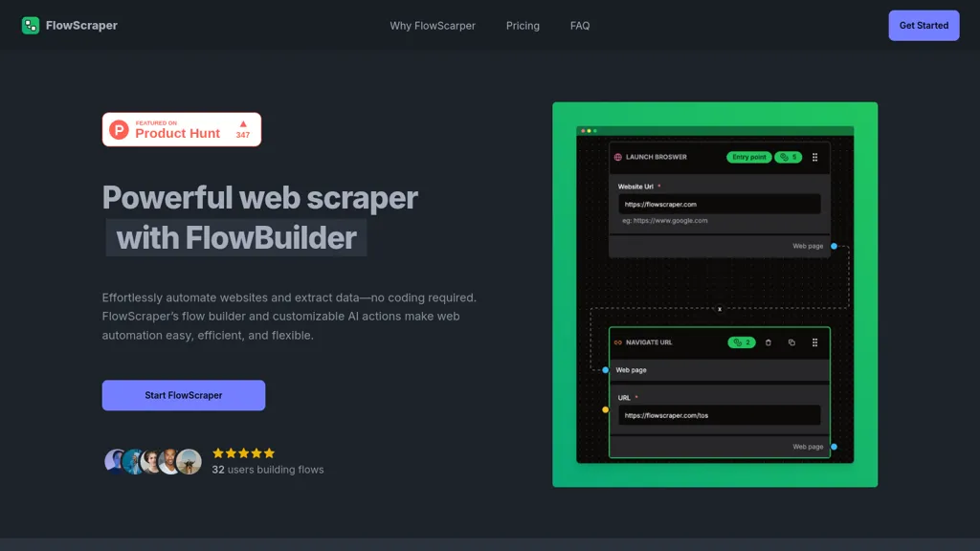Click the URL field with flowscraper.com/tos
The image size is (980, 551).
(720, 415)
